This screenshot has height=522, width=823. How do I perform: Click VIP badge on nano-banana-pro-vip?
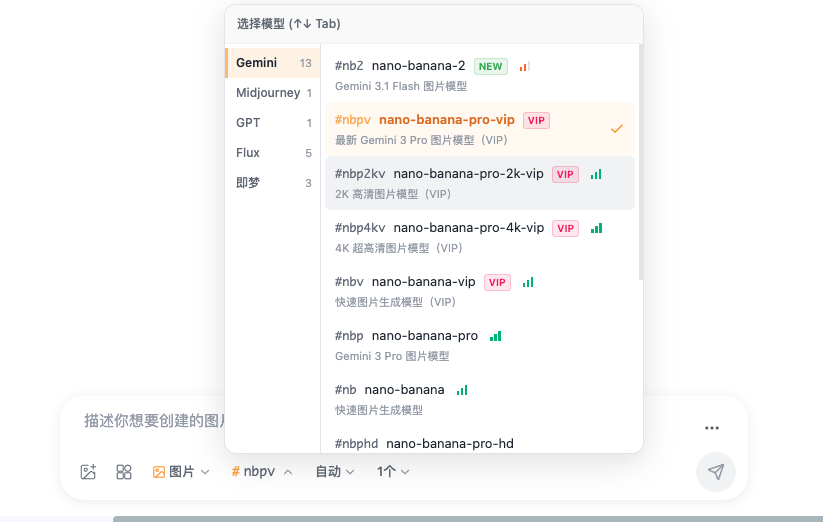[x=536, y=120]
